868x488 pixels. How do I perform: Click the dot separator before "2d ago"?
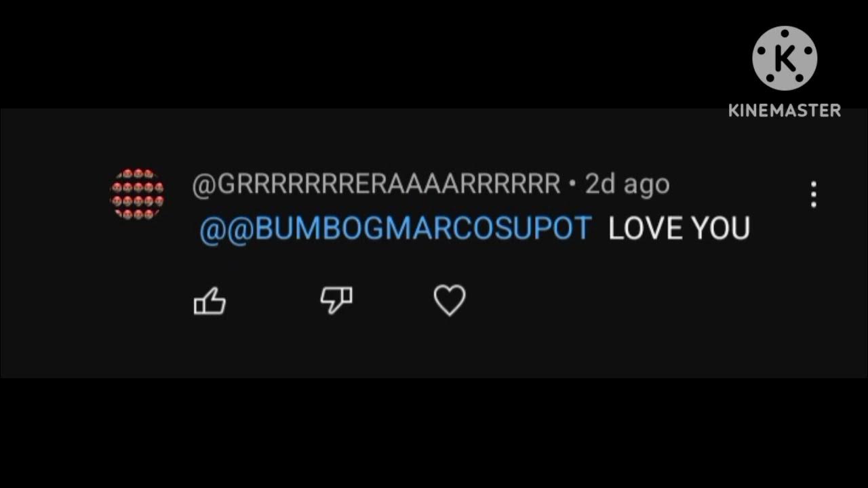point(573,184)
